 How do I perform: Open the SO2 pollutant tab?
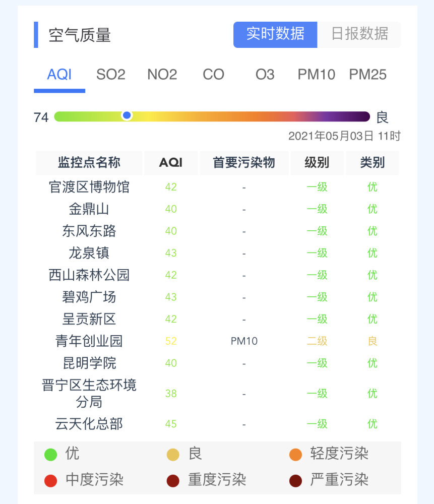pyautogui.click(x=111, y=75)
